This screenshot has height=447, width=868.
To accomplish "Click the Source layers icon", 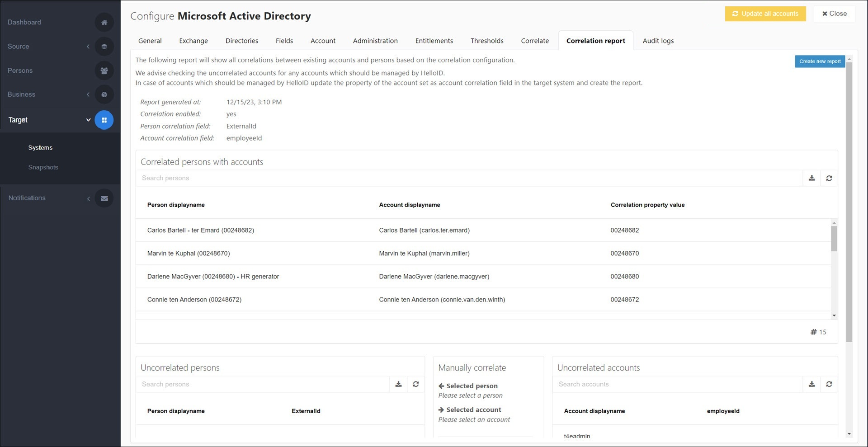I will click(104, 46).
